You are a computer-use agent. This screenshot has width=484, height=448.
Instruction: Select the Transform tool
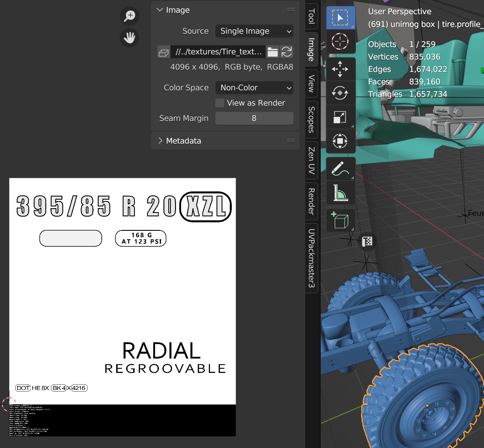[340, 141]
